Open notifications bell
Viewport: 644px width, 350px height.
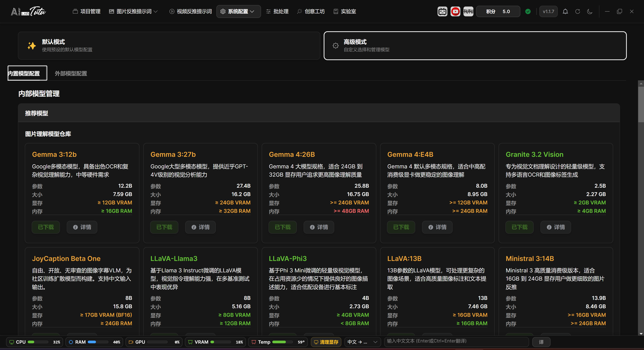click(565, 12)
